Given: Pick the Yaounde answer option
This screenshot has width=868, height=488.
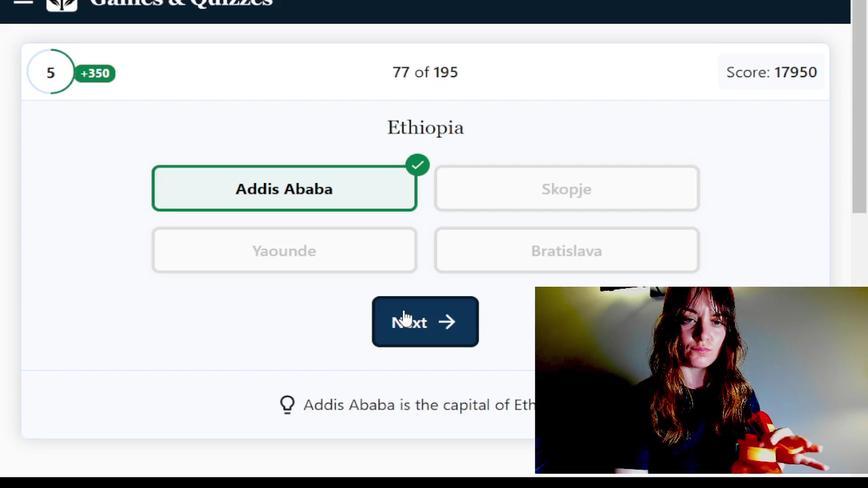Looking at the screenshot, I should click(x=284, y=250).
